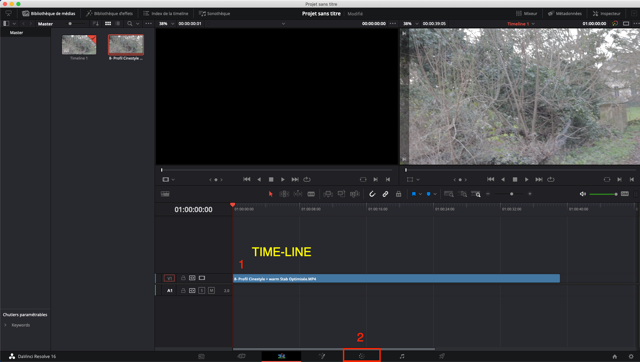Toggle Linked Selection chain icon
The height and width of the screenshot is (362, 640).
coord(385,194)
